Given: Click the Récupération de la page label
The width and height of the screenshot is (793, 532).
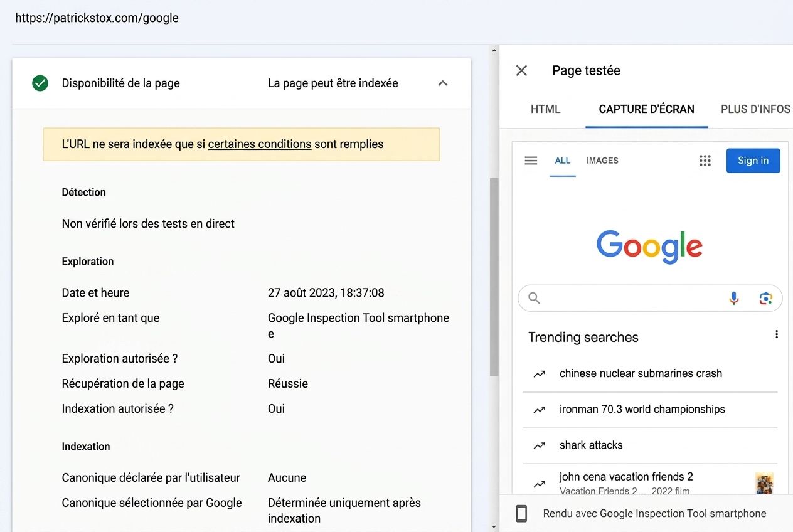Looking at the screenshot, I should point(123,383).
